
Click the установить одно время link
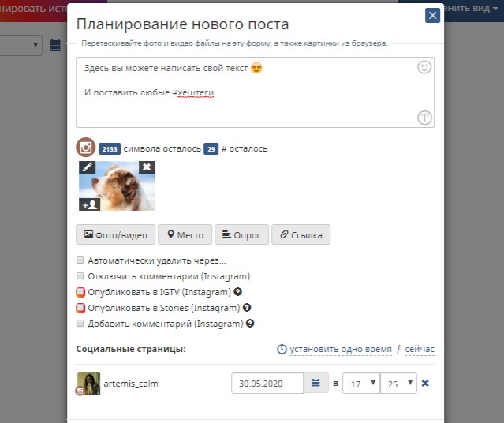click(x=341, y=350)
